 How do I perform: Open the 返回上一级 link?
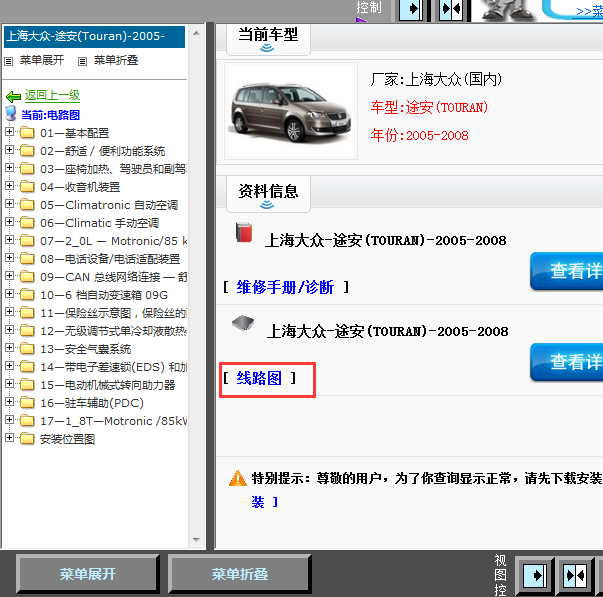[52, 95]
